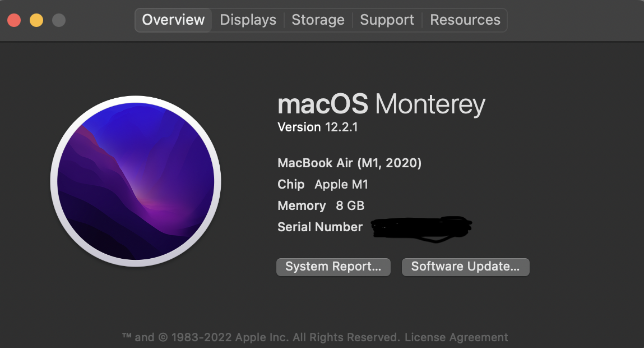Image resolution: width=644 pixels, height=348 pixels.
Task: Click the macOS Monterey wallpaper logo
Action: pos(136,180)
